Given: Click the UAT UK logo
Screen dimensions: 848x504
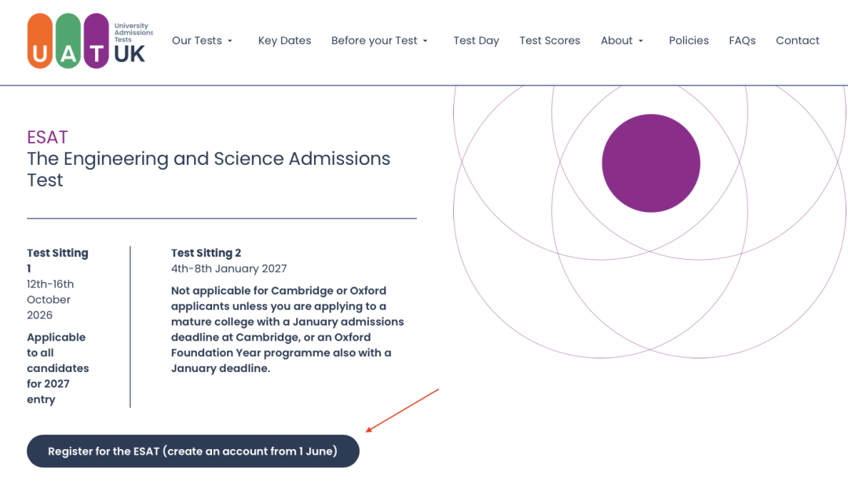Looking at the screenshot, I should 90,41.
